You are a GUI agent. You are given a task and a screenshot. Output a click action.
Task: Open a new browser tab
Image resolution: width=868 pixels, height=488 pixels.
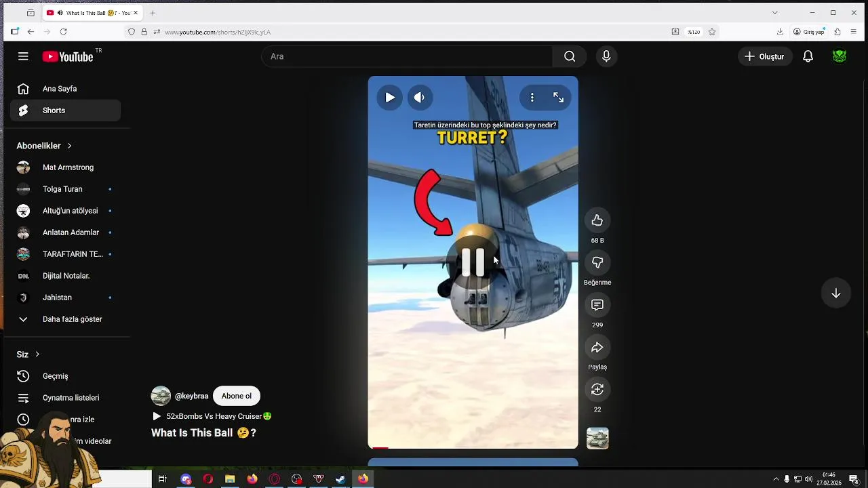click(153, 13)
